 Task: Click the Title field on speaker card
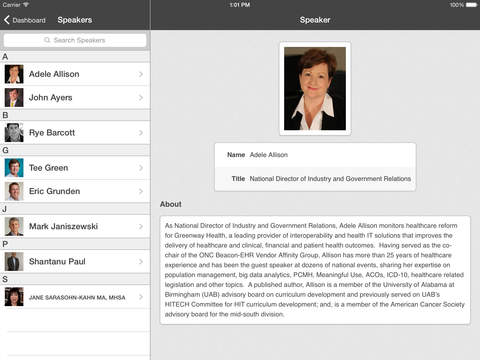pyautogui.click(x=315, y=179)
